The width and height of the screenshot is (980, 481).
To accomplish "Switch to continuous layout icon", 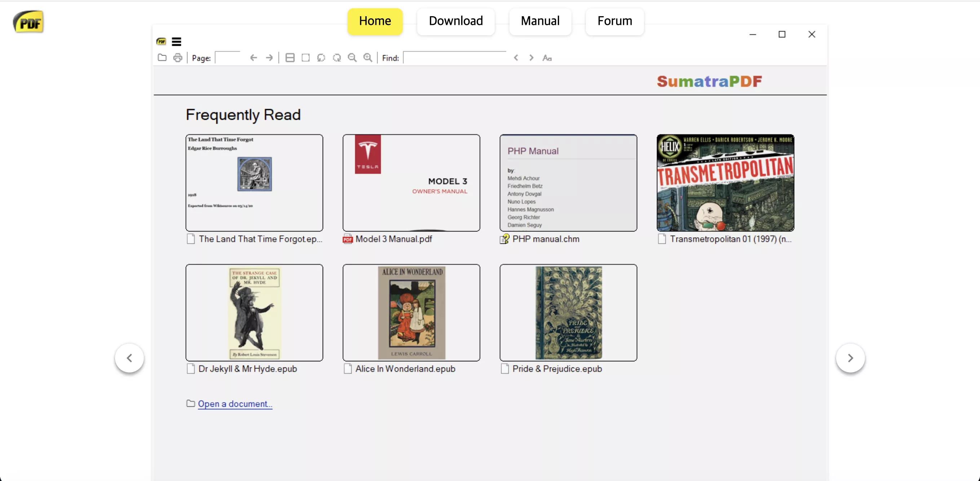I will (x=290, y=58).
